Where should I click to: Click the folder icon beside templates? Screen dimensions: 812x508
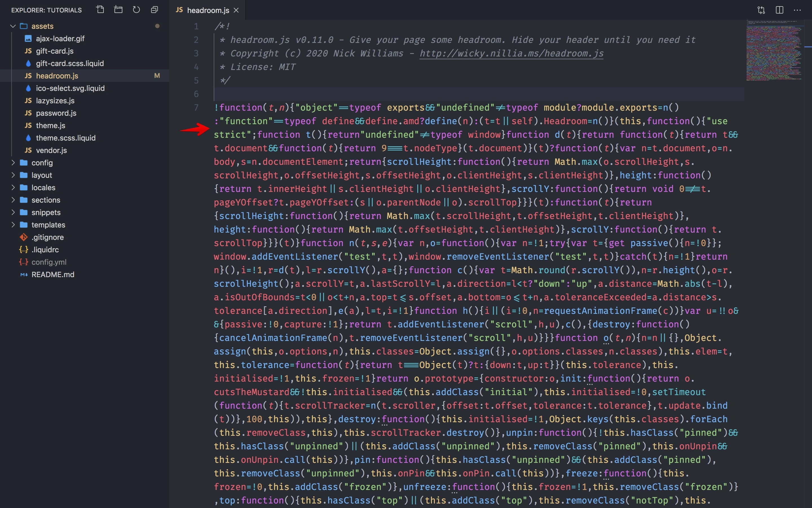coord(23,225)
